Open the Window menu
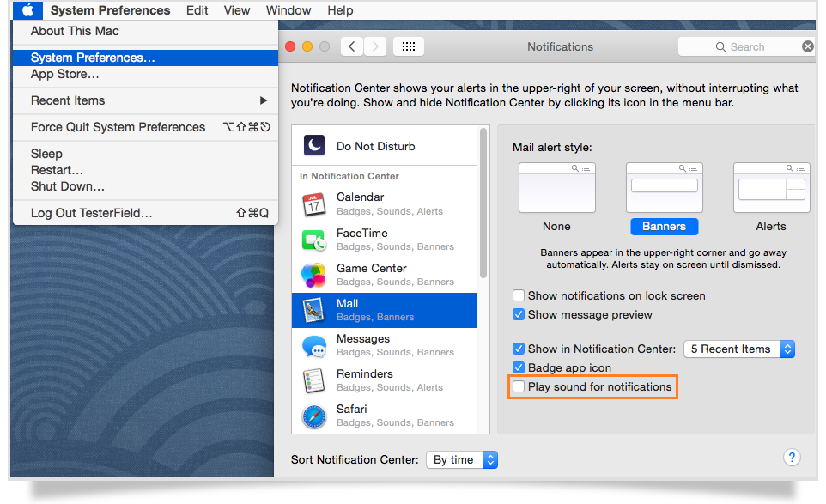 point(288,10)
